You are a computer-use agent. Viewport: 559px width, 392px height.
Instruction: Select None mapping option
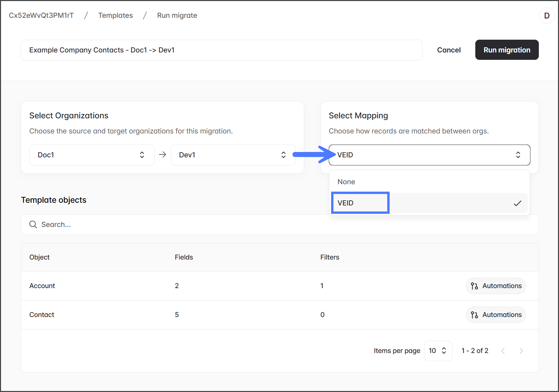pos(346,182)
